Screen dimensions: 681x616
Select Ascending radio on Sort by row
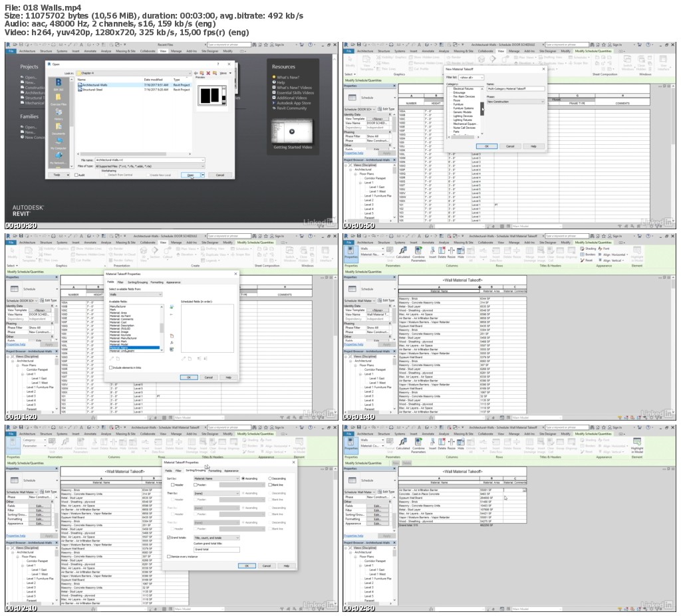243,478
